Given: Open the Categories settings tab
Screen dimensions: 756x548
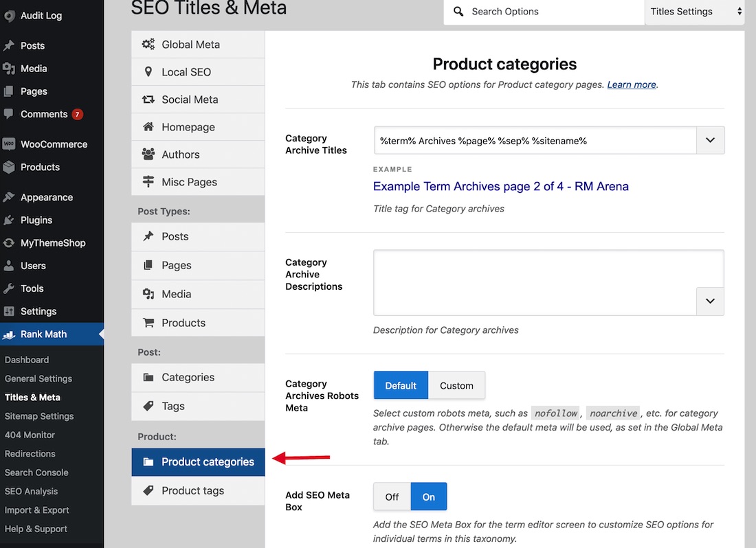Looking at the screenshot, I should point(188,378).
